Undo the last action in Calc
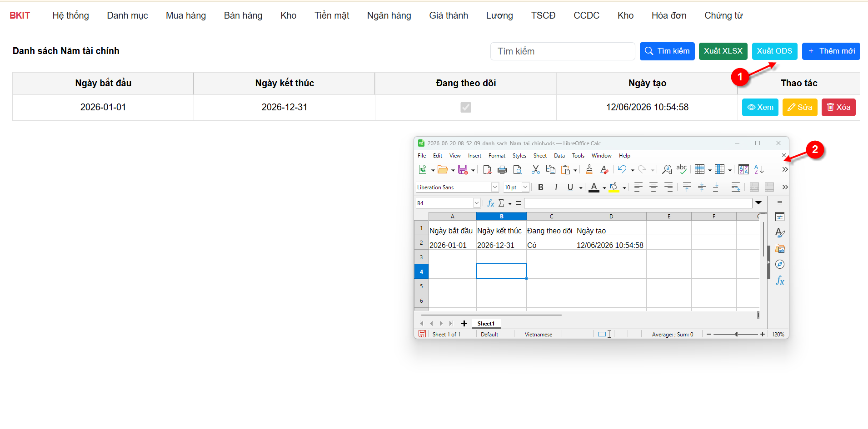 pos(622,170)
